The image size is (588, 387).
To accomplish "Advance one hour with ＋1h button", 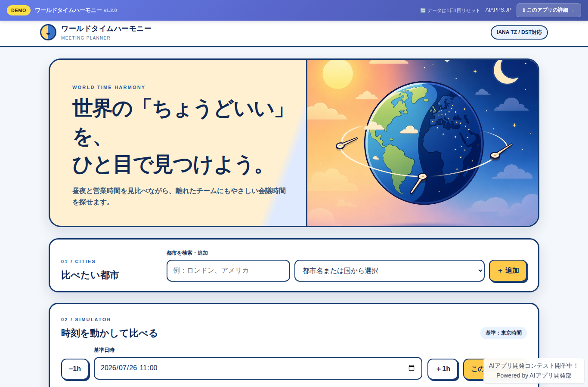I will click(x=443, y=369).
